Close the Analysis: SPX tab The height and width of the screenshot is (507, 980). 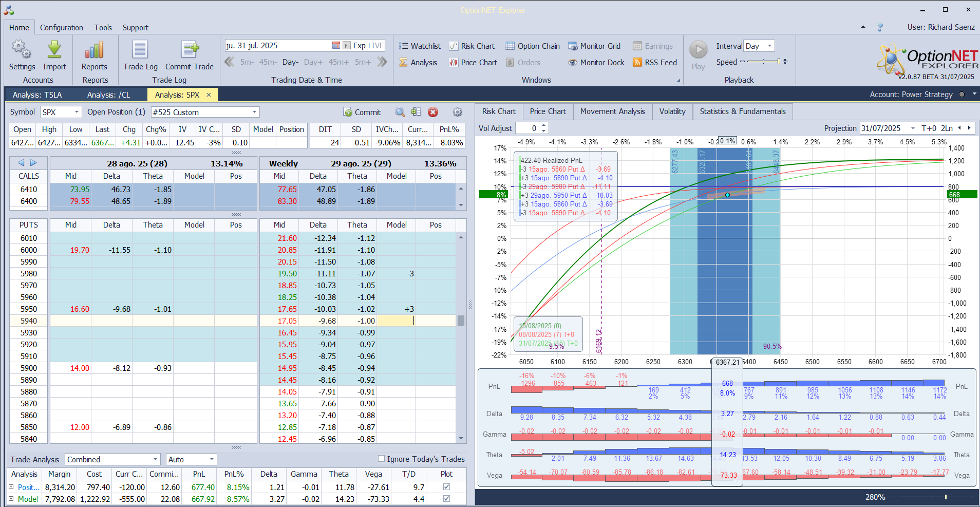(209, 95)
